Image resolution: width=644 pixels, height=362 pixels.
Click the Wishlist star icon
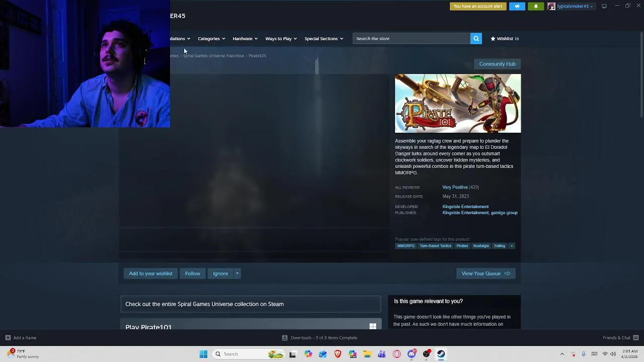point(493,39)
